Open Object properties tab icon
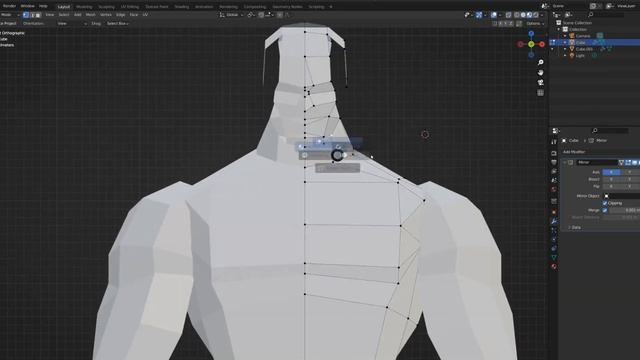 554,212
